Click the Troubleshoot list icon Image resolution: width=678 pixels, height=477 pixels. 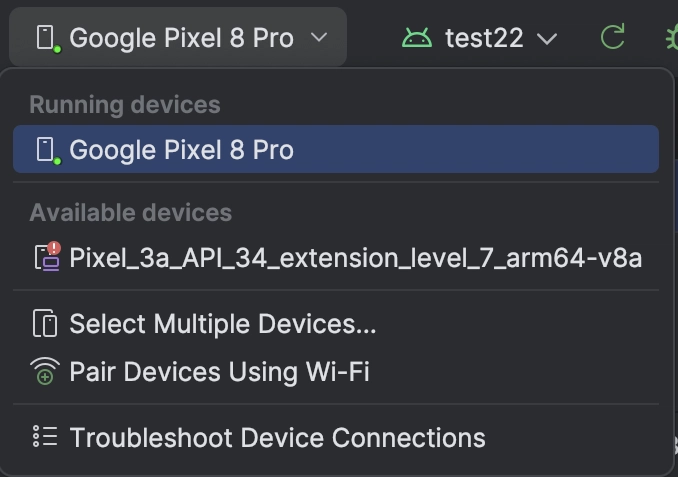tap(45, 436)
